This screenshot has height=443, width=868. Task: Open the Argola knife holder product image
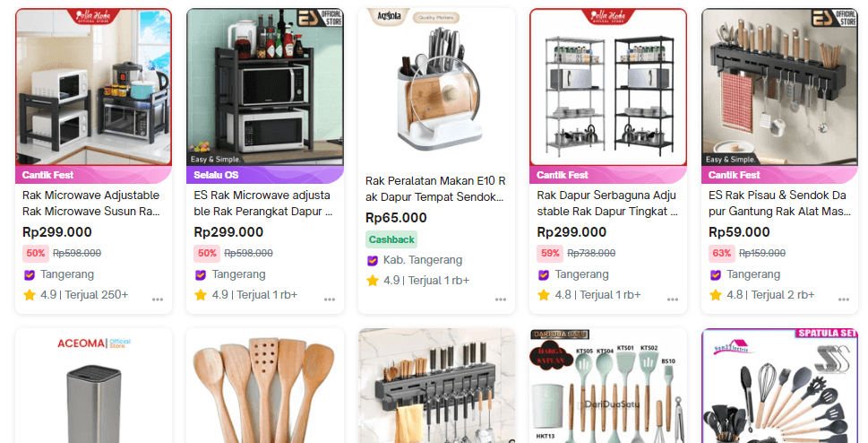coord(437,86)
